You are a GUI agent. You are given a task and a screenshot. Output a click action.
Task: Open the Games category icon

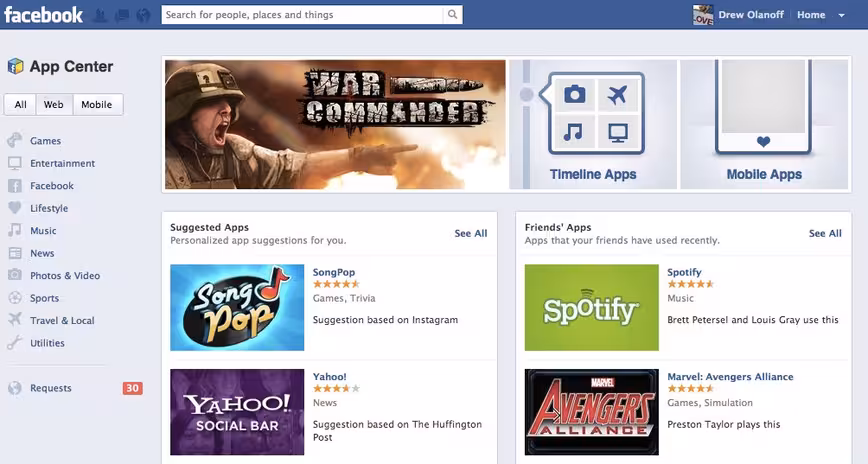point(15,141)
